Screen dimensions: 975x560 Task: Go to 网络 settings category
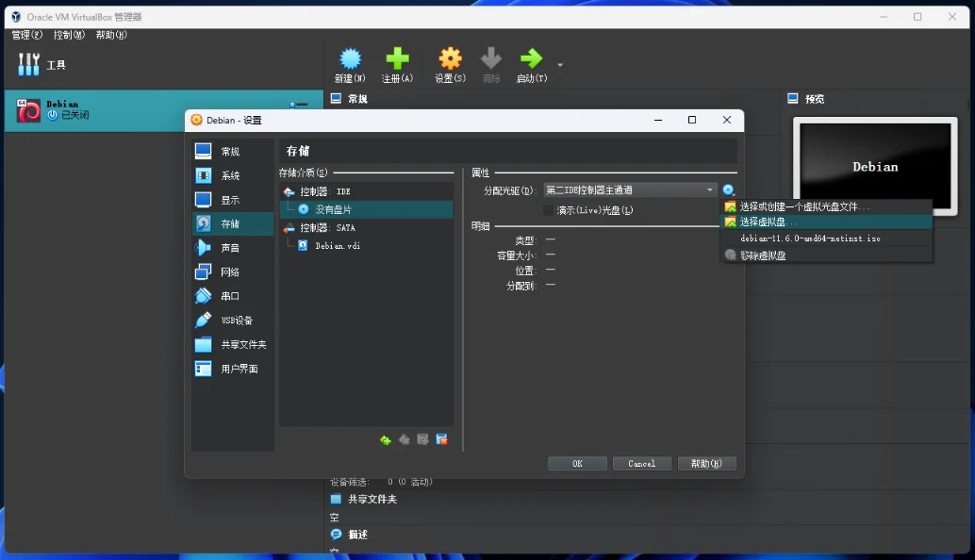click(233, 272)
